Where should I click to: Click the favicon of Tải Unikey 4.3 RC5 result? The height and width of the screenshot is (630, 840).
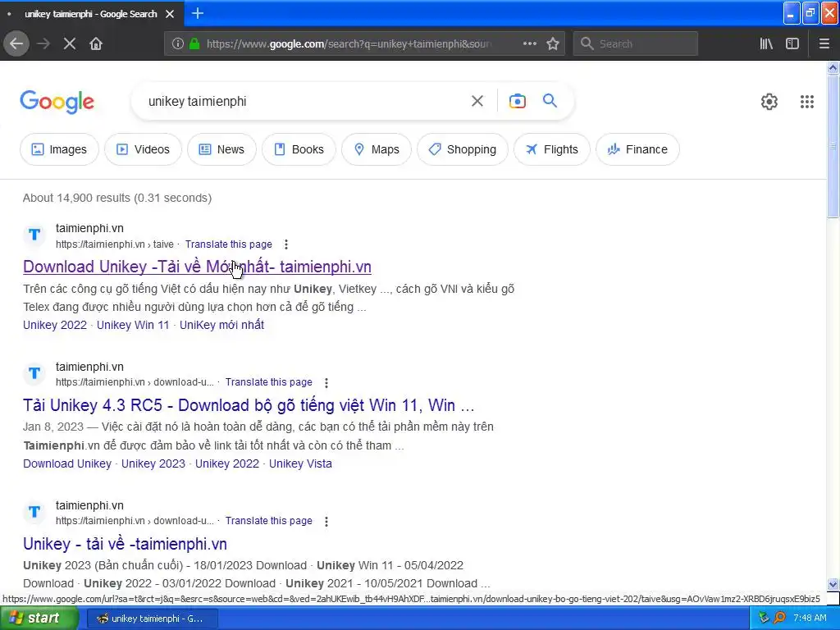click(x=34, y=373)
